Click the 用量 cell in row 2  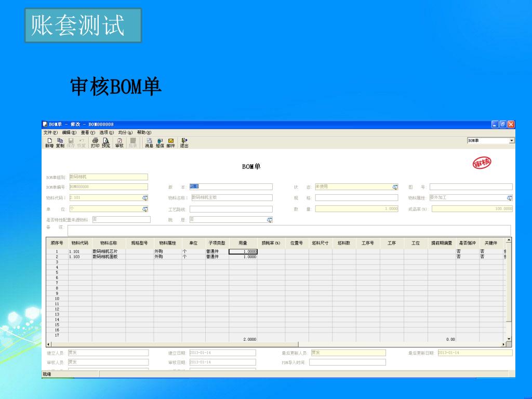coord(243,257)
